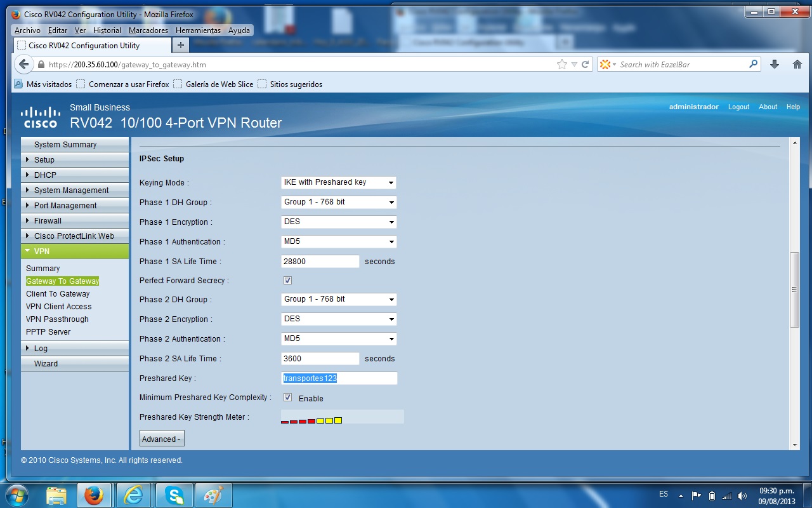The width and height of the screenshot is (812, 508).
Task: Click the Cisco logo
Action: tap(40, 117)
